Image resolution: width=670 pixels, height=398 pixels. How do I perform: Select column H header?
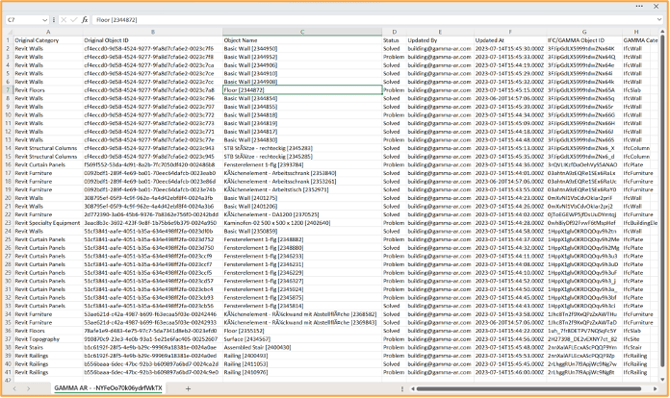636,32
